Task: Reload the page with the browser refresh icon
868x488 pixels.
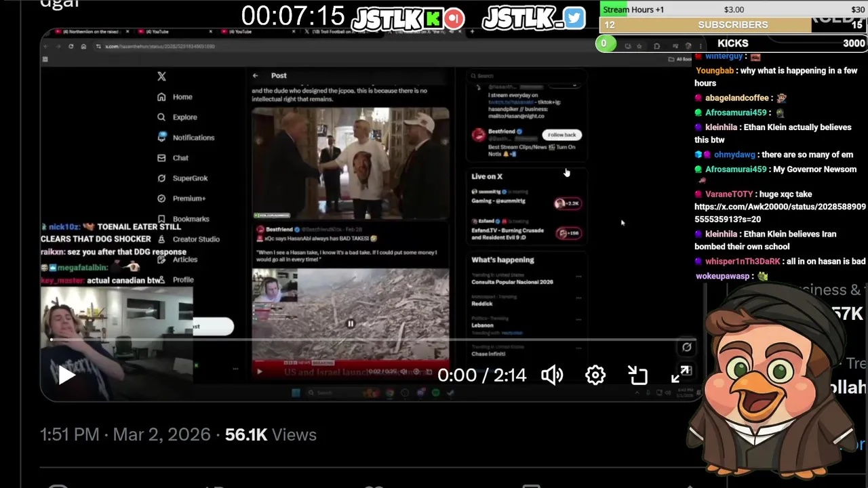Action: (71, 47)
